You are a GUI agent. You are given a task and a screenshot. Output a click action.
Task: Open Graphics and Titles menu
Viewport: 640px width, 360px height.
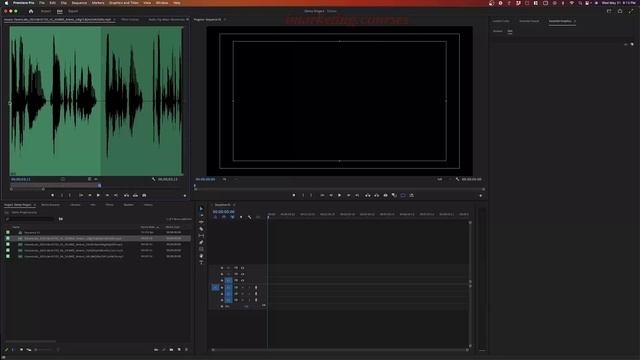coord(124,3)
